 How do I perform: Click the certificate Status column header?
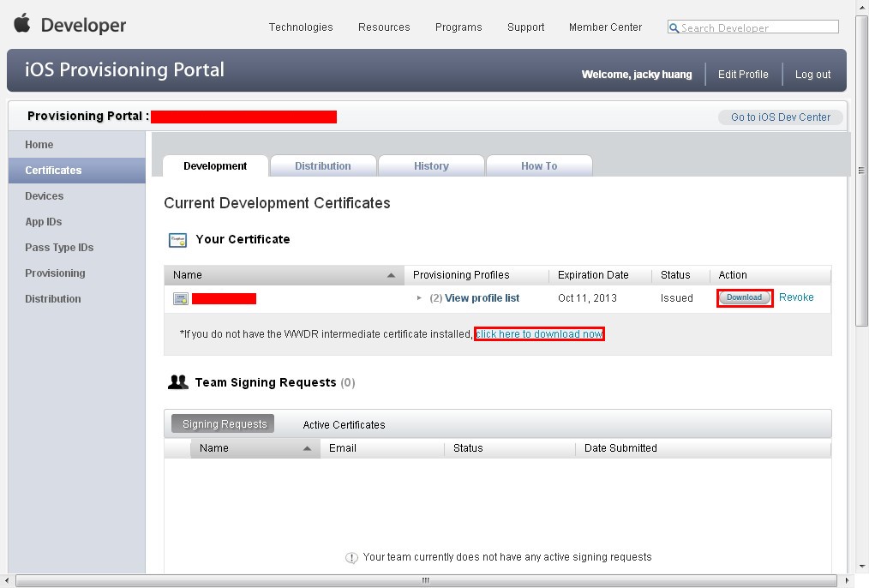point(680,275)
